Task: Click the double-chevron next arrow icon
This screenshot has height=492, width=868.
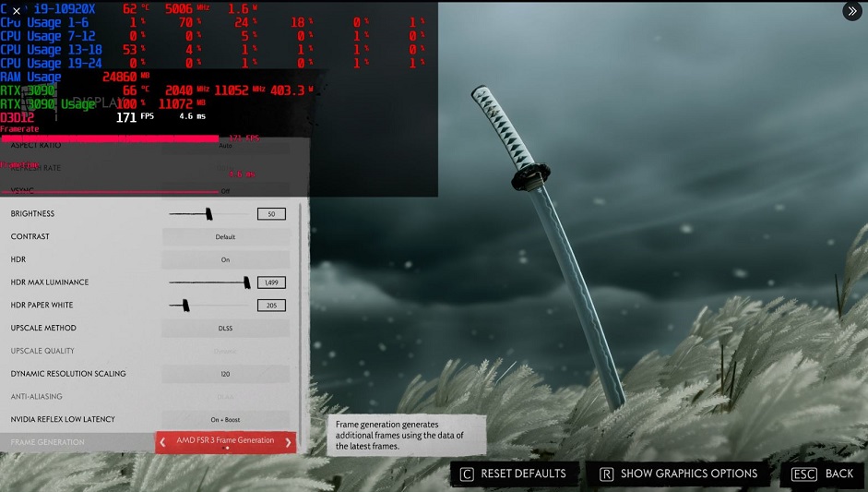Action: (852, 11)
